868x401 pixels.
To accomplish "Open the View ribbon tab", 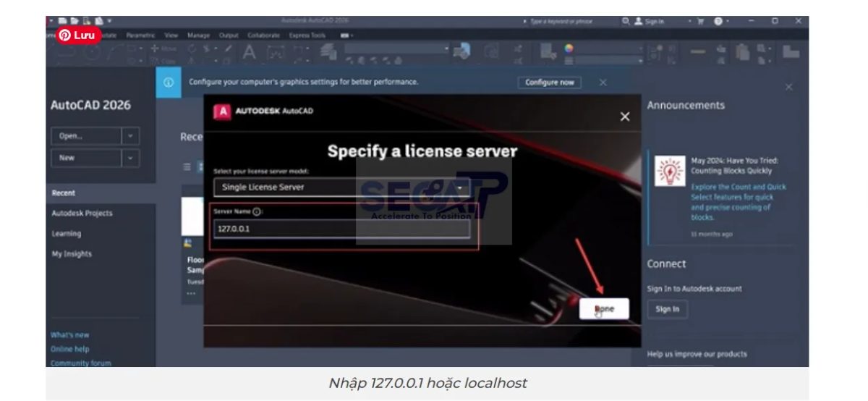I will tap(171, 35).
